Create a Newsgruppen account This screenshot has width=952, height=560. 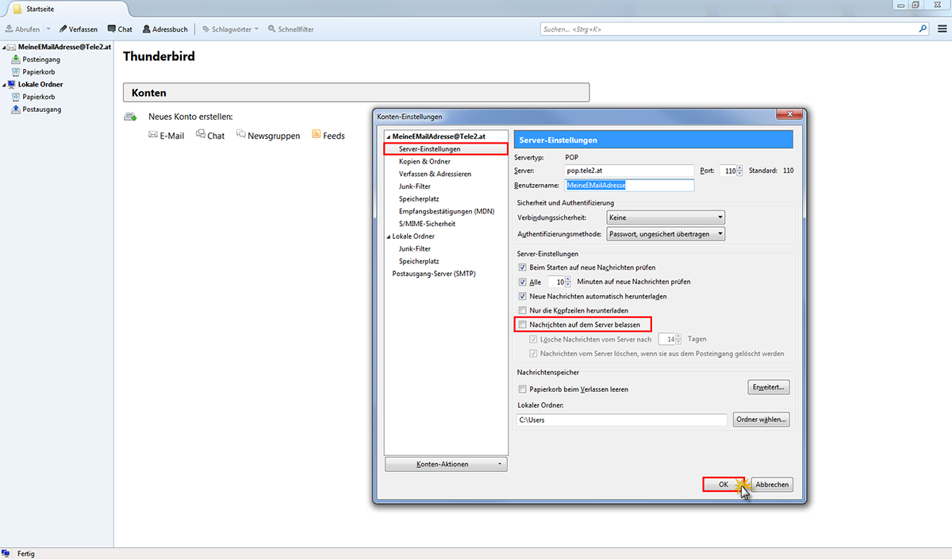[x=268, y=136]
